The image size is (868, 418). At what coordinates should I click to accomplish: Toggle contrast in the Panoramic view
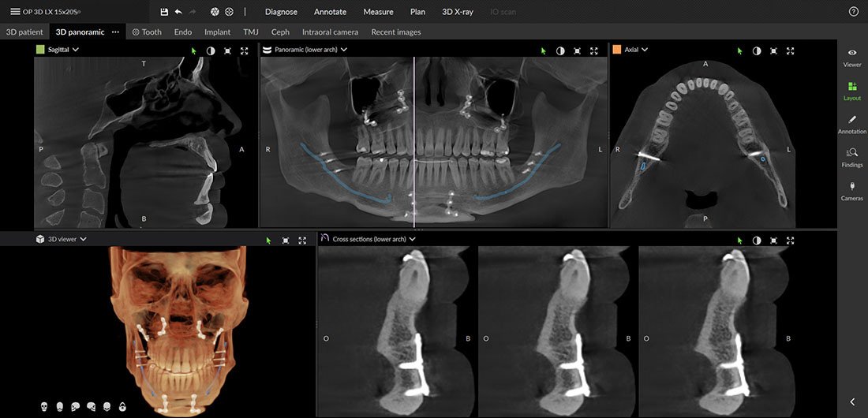coord(560,50)
